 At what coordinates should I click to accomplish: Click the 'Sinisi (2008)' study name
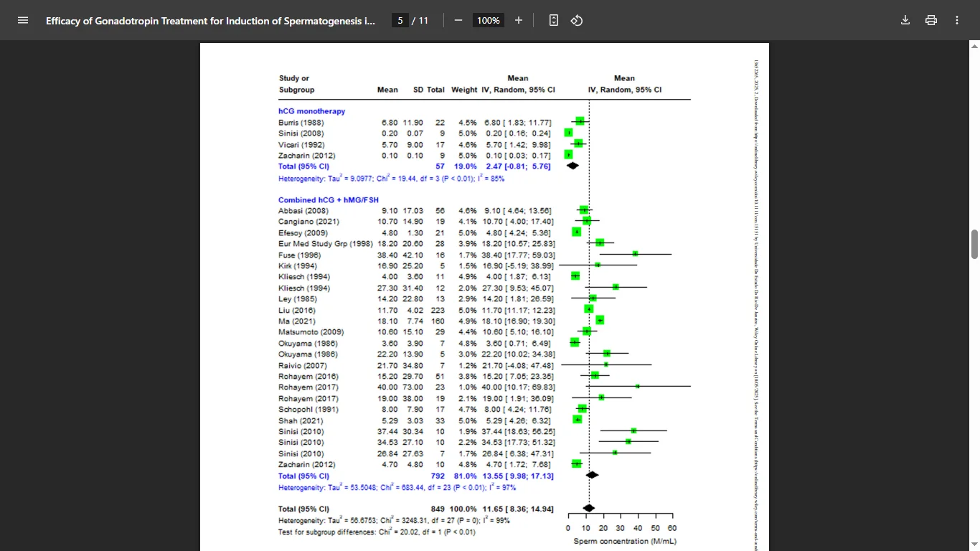[301, 133]
